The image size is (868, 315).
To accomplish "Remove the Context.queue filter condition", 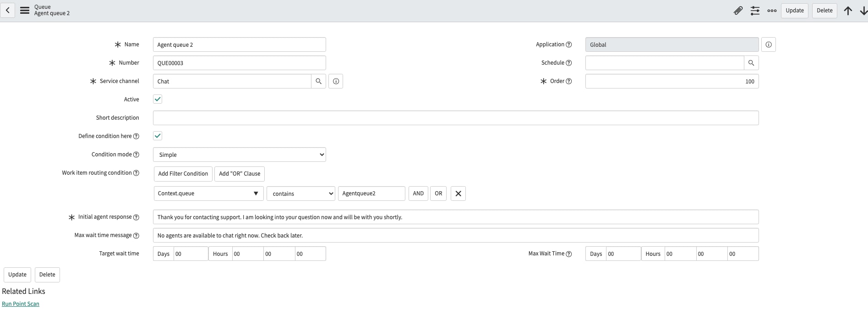I will 458,193.
